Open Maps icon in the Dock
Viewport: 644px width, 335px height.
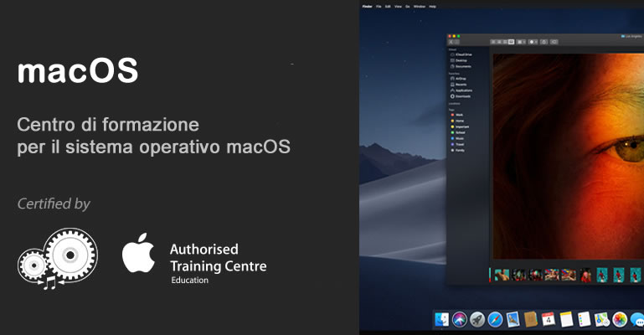click(601, 319)
